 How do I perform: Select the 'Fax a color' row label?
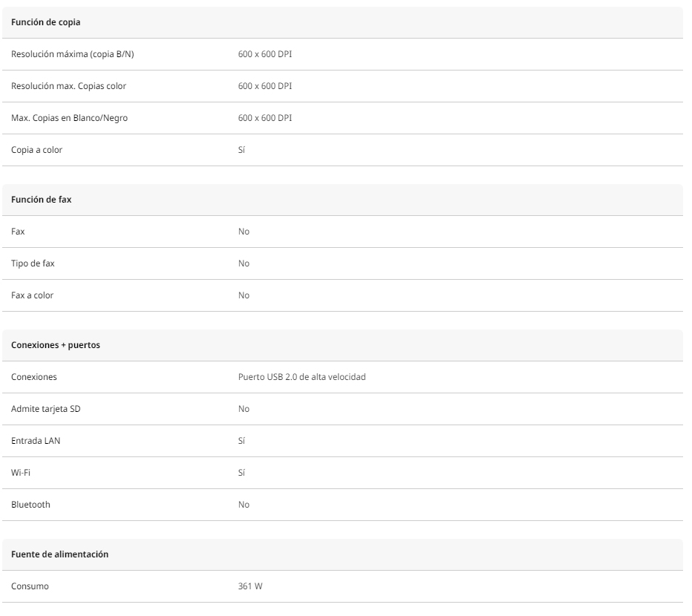click(x=32, y=295)
